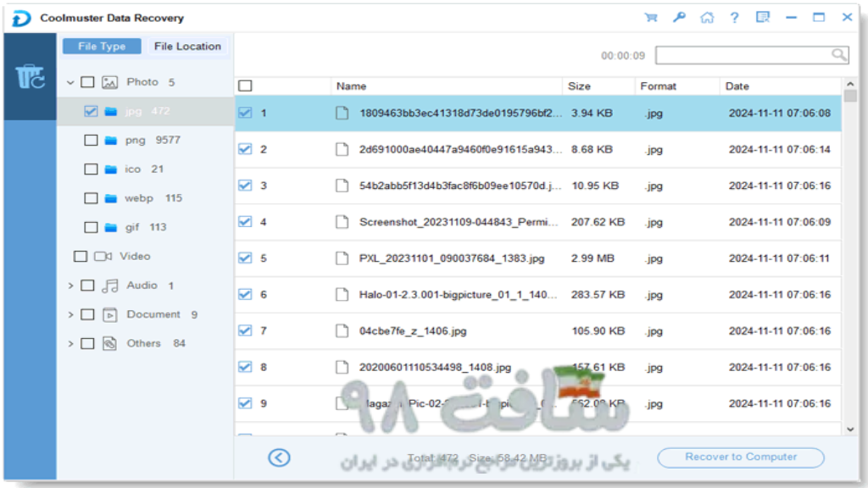868x488 pixels.
Task: Go to the home icon
Action: [707, 17]
